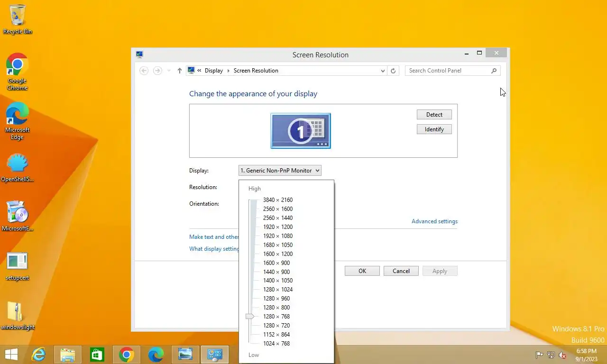Viewport: 607px width, 364px height.
Task: Open File Explorer from the taskbar
Action: coord(68,355)
